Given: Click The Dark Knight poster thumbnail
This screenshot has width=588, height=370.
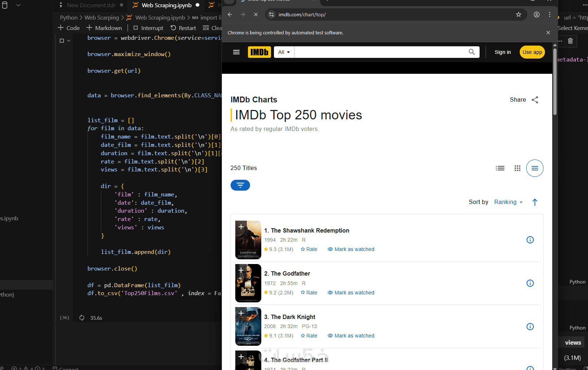Looking at the screenshot, I should [248, 326].
